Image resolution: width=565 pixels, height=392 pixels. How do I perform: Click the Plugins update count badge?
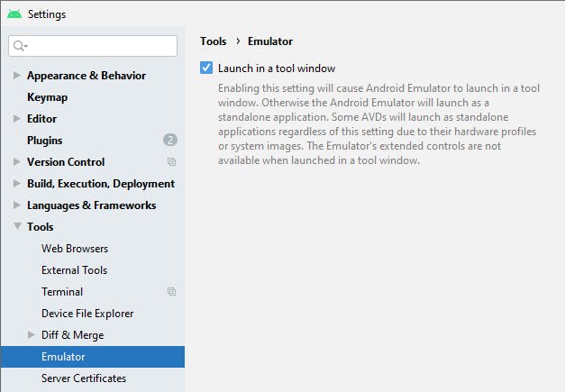point(170,140)
